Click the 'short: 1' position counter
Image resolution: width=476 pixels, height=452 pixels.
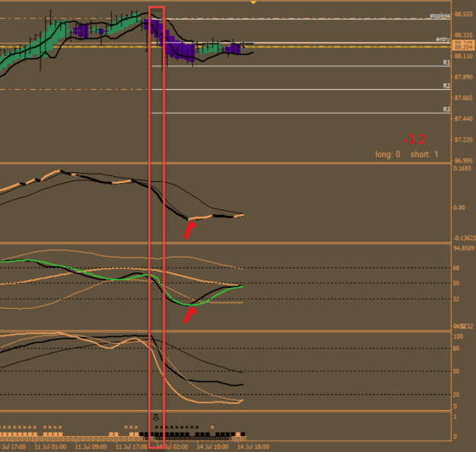coord(424,154)
